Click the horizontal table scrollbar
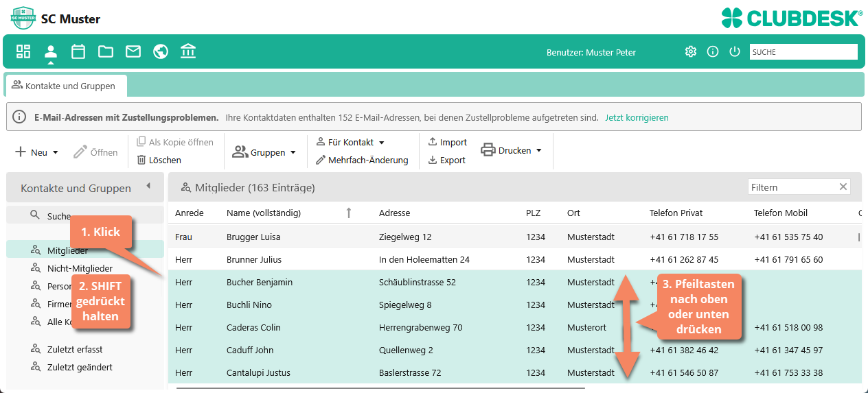 380,388
